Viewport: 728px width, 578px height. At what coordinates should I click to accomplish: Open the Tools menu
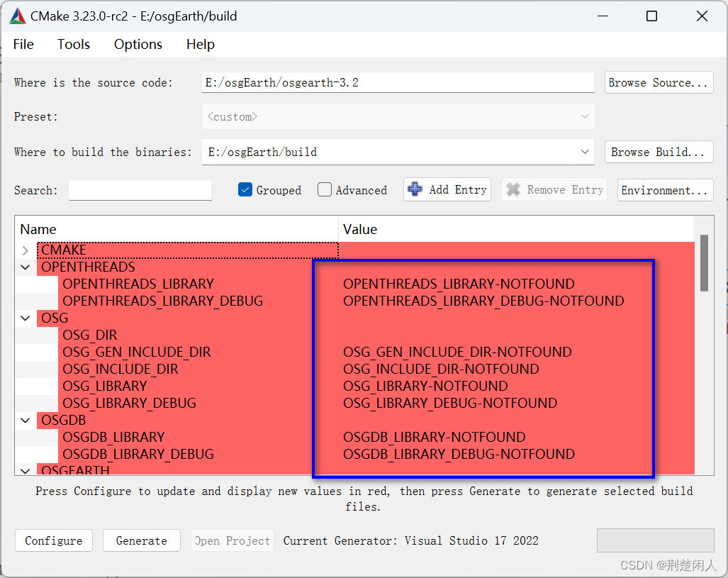point(73,44)
